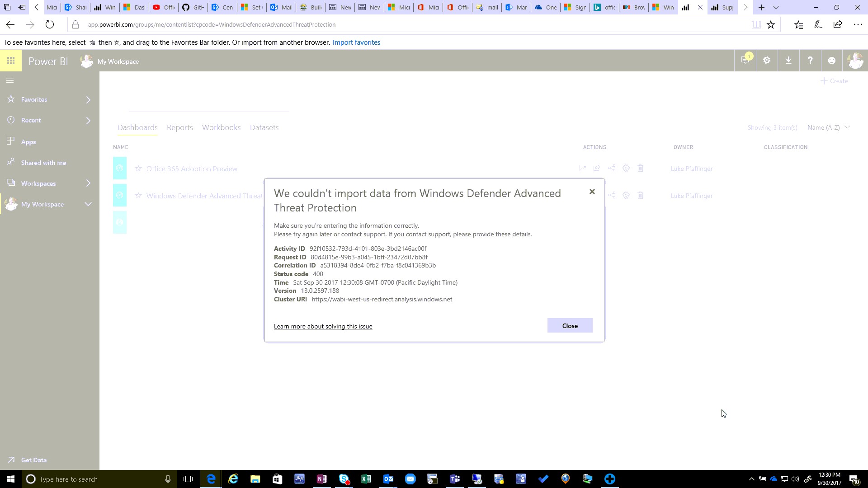Close the import error dialog with X

coord(592,192)
